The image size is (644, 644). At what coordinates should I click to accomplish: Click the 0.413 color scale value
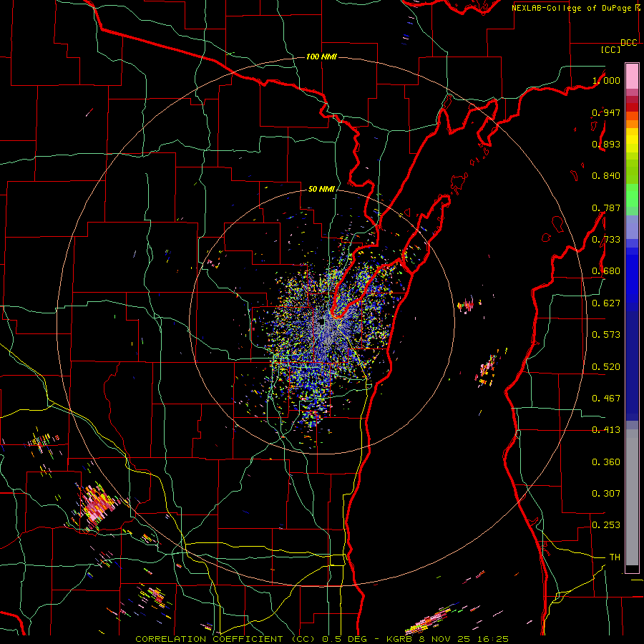pos(606,430)
